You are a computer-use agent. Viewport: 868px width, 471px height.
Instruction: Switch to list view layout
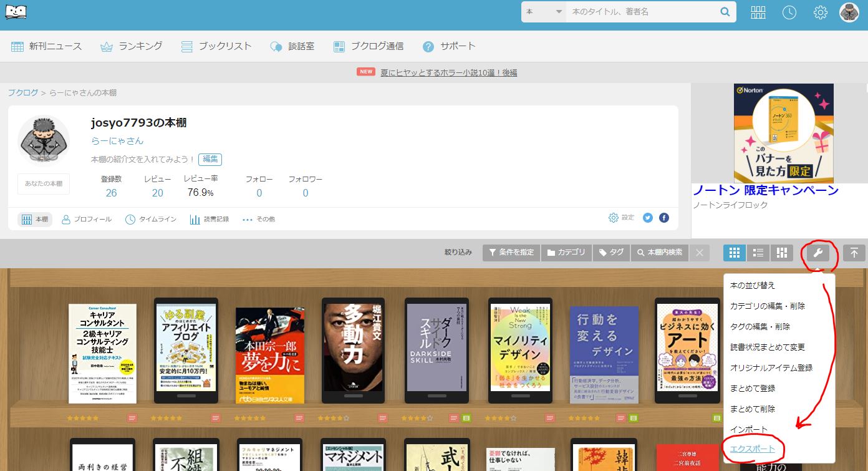coord(758,253)
